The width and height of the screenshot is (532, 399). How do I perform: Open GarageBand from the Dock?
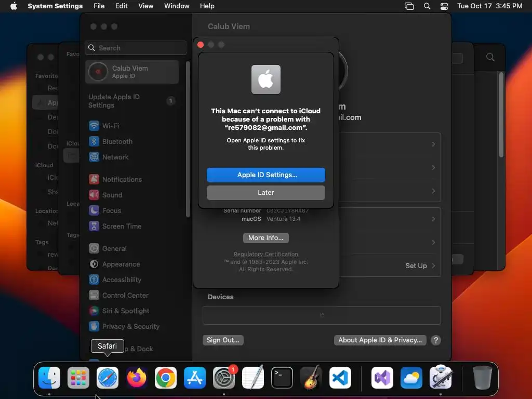click(x=311, y=378)
